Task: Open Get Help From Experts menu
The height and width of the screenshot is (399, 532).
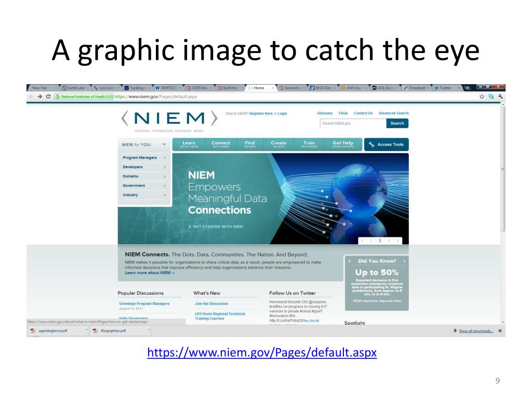Action: tap(343, 144)
